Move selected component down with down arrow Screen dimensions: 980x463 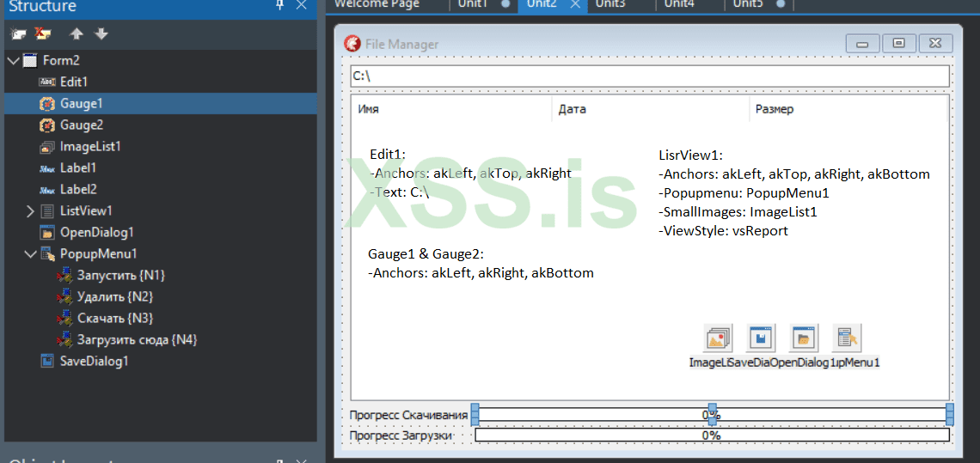pyautogui.click(x=101, y=34)
